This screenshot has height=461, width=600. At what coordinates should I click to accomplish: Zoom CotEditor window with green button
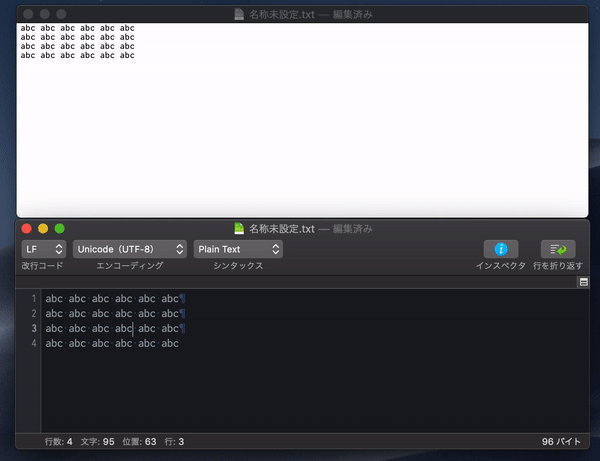(x=59, y=229)
